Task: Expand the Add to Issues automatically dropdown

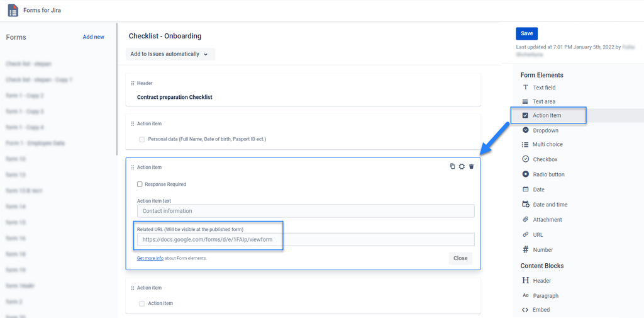Action: point(170,54)
